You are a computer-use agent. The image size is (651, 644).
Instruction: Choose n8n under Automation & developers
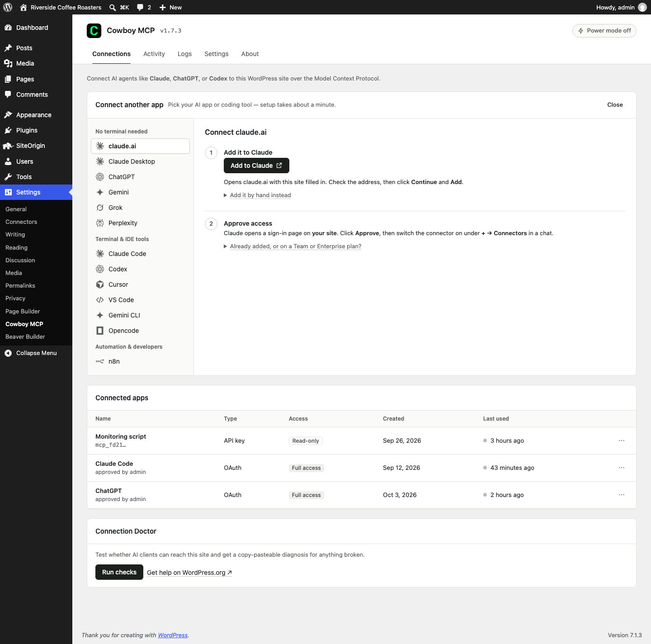point(140,361)
